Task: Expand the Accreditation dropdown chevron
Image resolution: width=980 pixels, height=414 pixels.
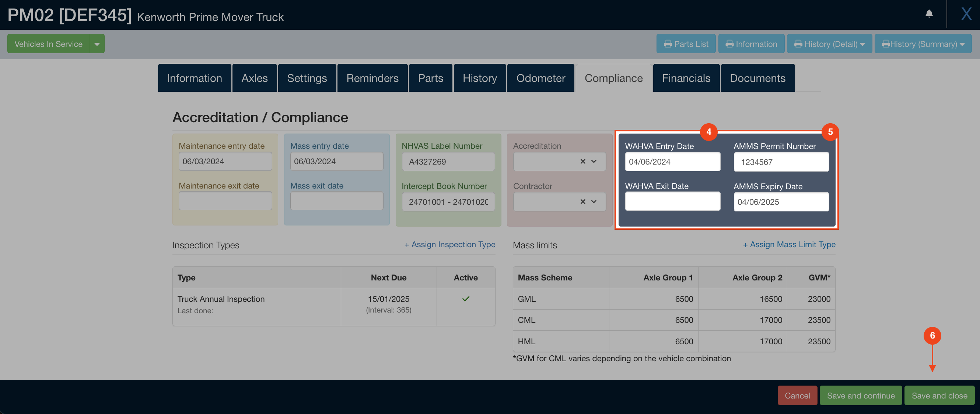Action: [594, 162]
